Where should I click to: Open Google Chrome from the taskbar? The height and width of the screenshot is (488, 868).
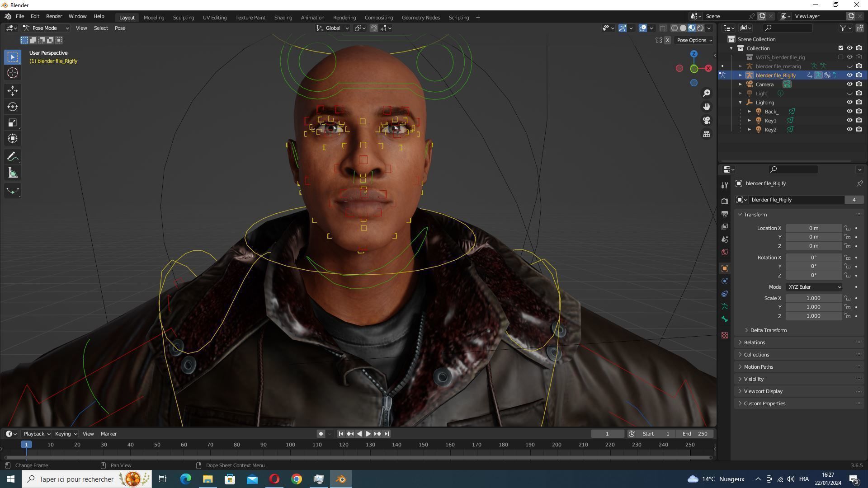[297, 479]
